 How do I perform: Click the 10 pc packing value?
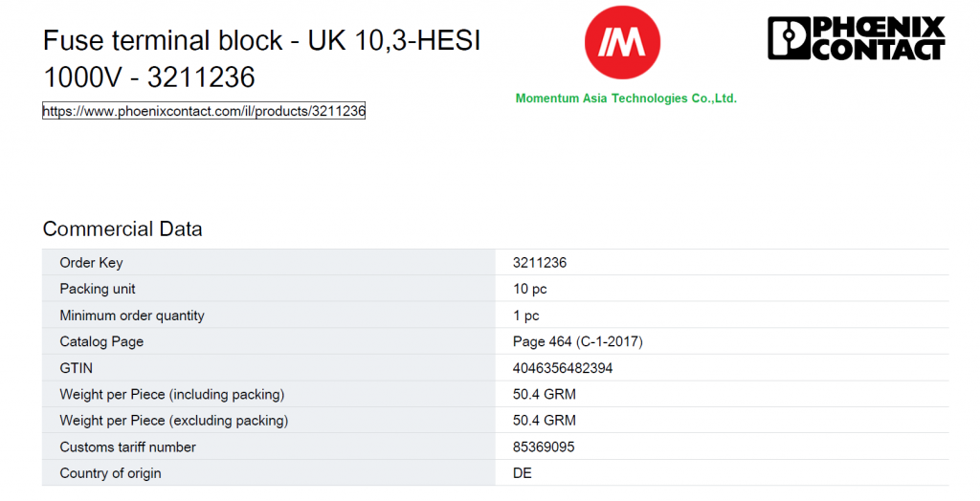(529, 290)
